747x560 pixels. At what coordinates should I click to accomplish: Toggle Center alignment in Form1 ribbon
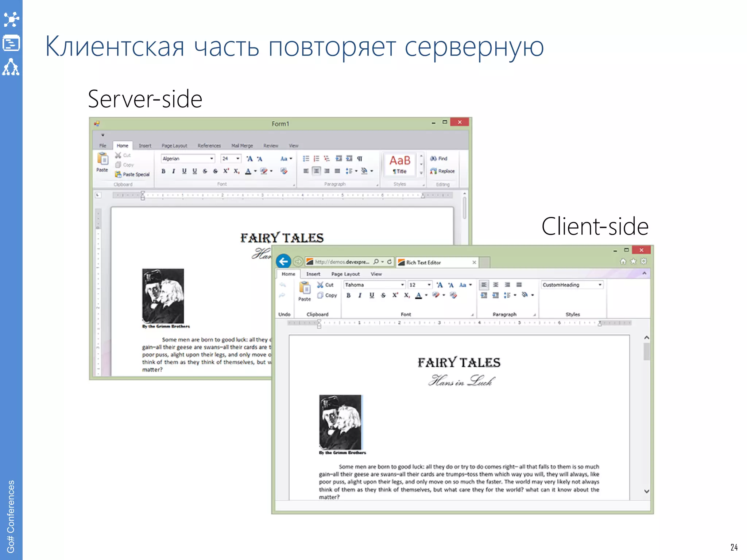(316, 171)
